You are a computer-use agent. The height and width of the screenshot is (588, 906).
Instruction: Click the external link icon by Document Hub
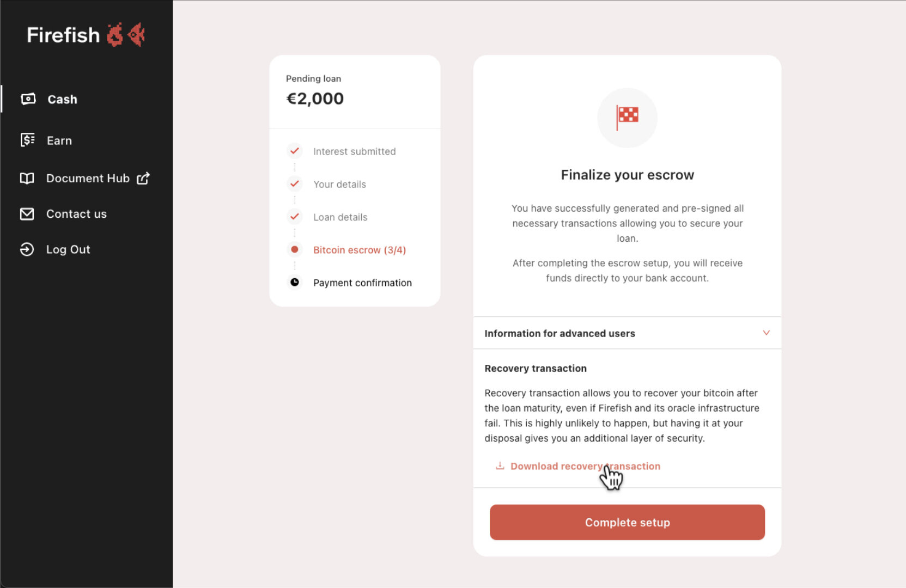click(x=143, y=178)
